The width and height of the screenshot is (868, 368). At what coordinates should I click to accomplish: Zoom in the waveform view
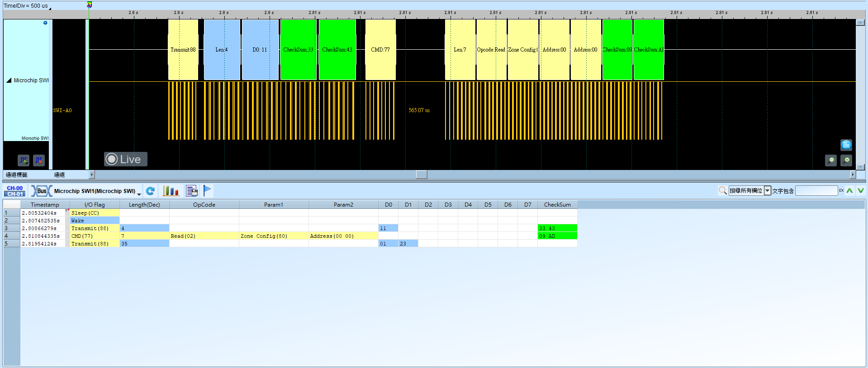coord(846,160)
